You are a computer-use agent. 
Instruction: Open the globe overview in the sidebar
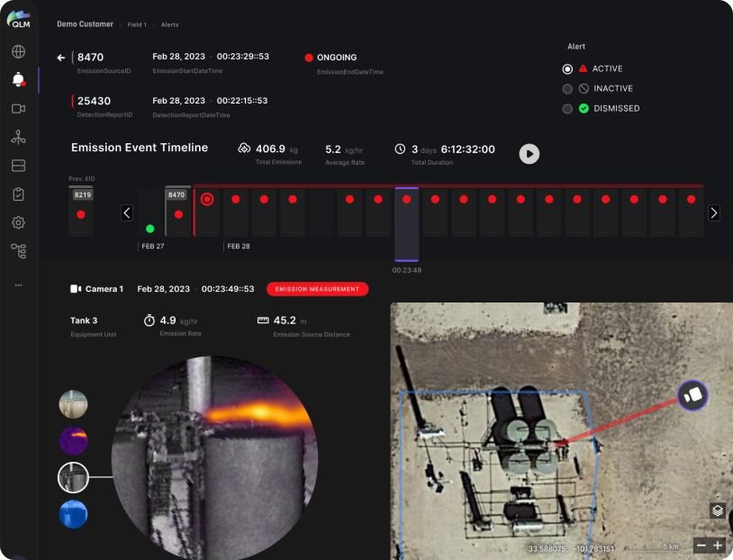click(x=19, y=51)
